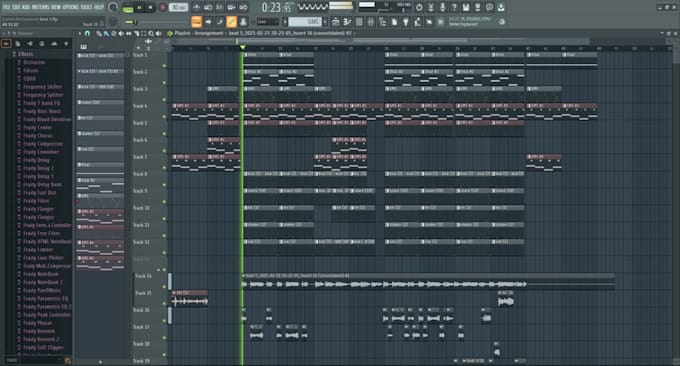Select the Playlist paint brush tool

pyautogui.click(x=106, y=33)
